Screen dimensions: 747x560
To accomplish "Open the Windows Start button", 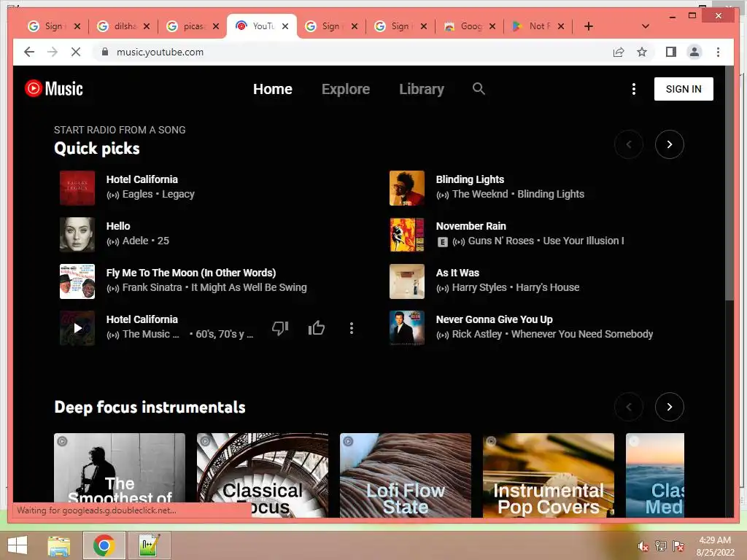I will point(18,545).
